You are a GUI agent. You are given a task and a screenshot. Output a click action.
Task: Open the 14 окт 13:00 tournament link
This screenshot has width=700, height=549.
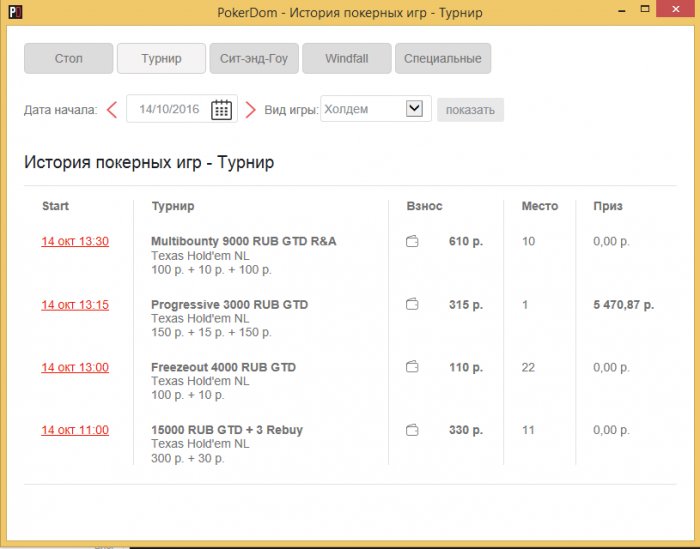[x=75, y=368]
